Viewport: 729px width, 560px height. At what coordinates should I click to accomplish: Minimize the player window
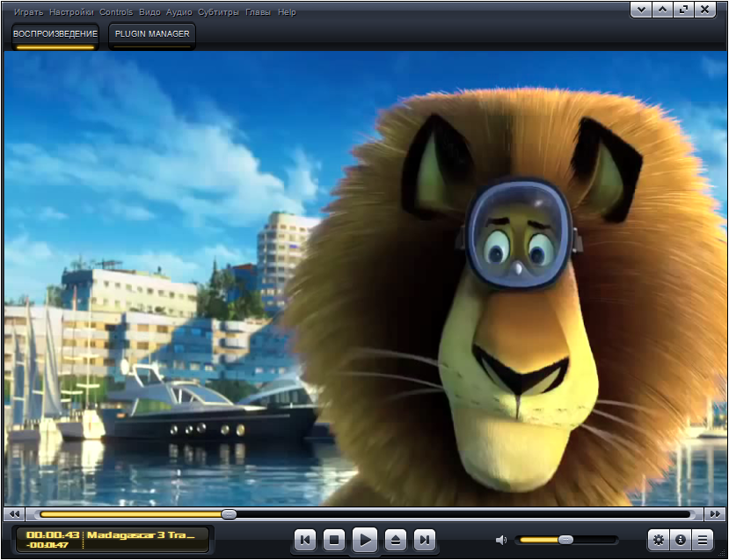tap(641, 10)
